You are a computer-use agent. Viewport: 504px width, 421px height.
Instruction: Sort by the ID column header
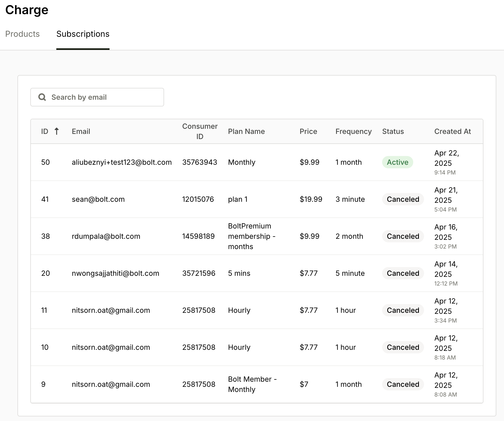click(45, 131)
